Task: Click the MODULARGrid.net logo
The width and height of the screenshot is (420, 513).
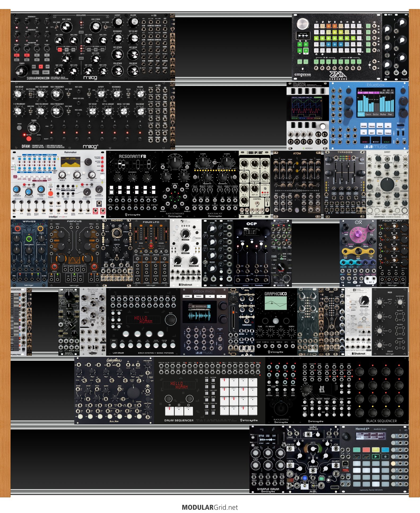Action: 210,507
